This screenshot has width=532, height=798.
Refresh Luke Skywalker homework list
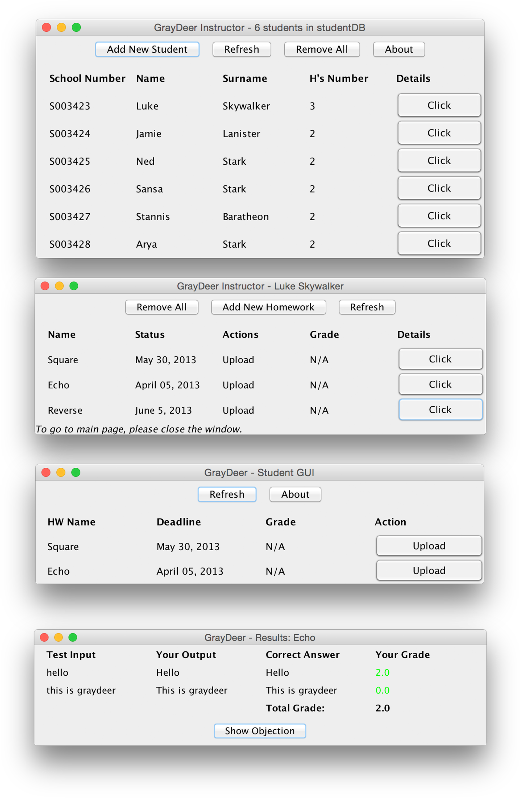(367, 307)
